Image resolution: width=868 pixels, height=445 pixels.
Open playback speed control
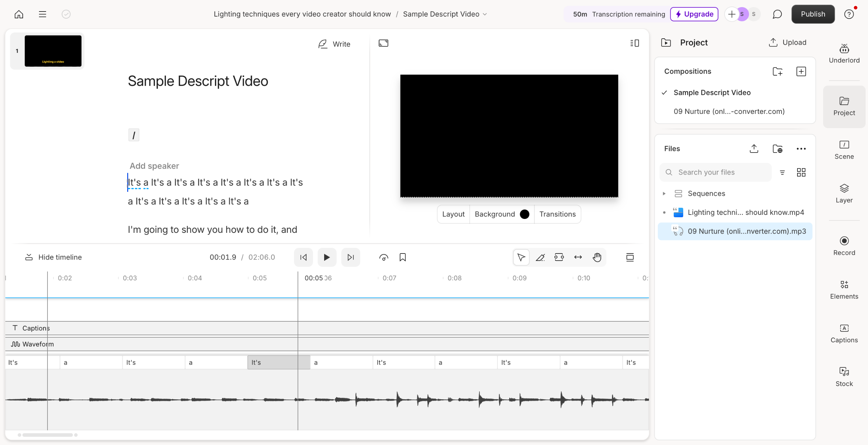pyautogui.click(x=384, y=258)
